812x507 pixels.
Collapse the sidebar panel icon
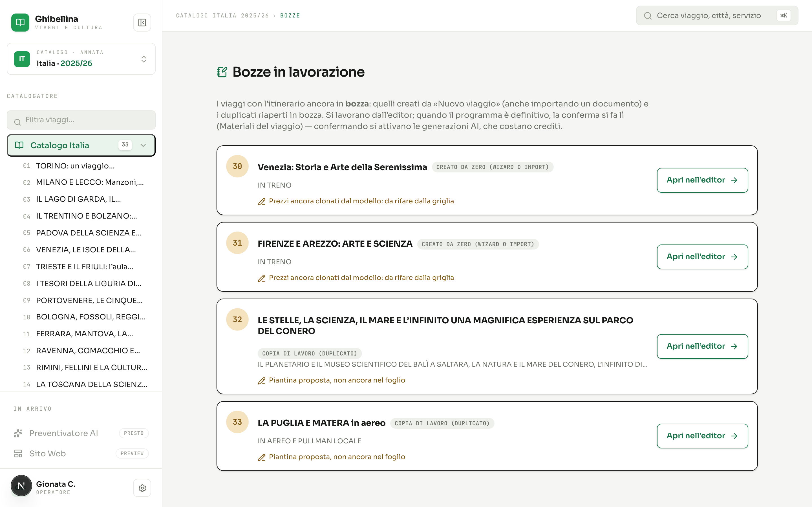[142, 23]
